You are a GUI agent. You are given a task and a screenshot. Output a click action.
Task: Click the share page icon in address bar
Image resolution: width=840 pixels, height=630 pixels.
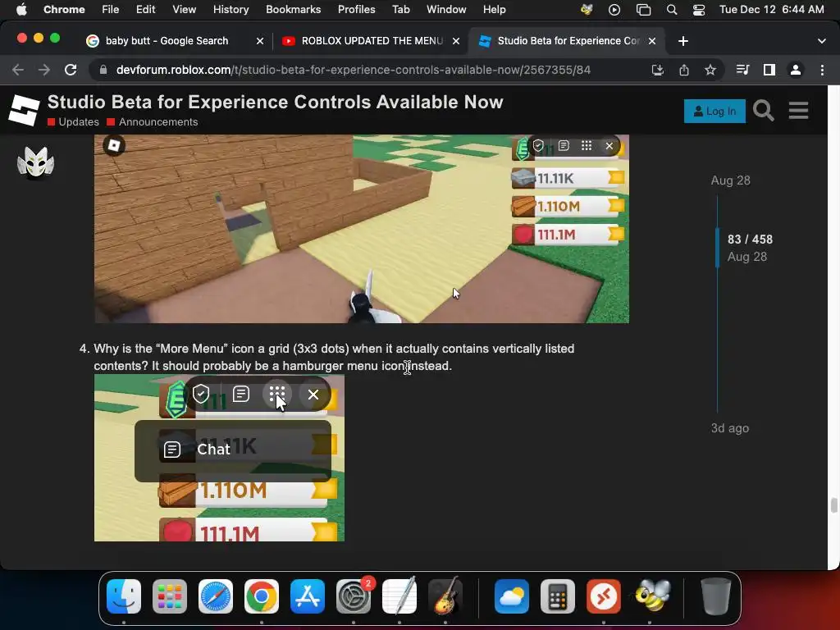[684, 70]
